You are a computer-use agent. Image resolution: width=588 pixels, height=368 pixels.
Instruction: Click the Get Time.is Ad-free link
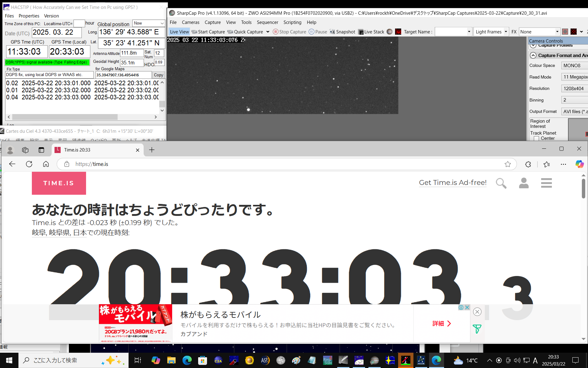click(x=452, y=183)
